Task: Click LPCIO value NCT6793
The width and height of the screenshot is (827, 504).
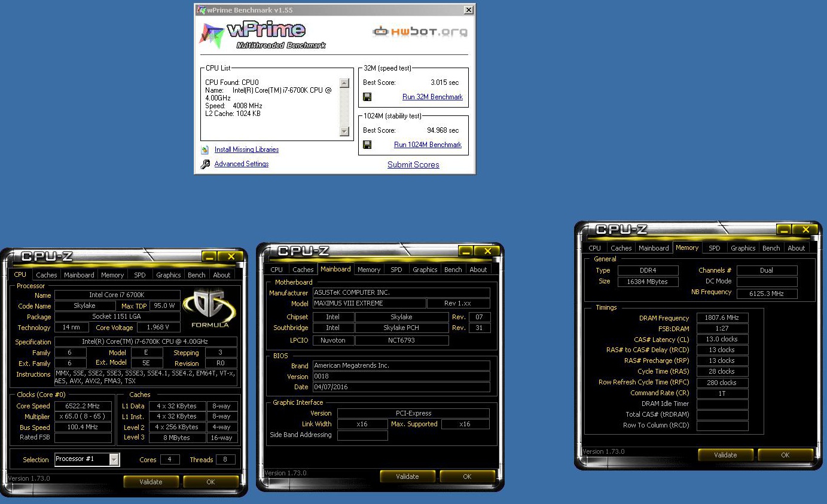Action: (x=401, y=340)
